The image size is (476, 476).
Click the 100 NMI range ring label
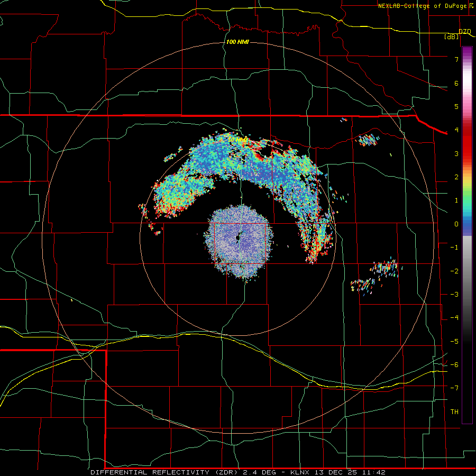pyautogui.click(x=237, y=42)
